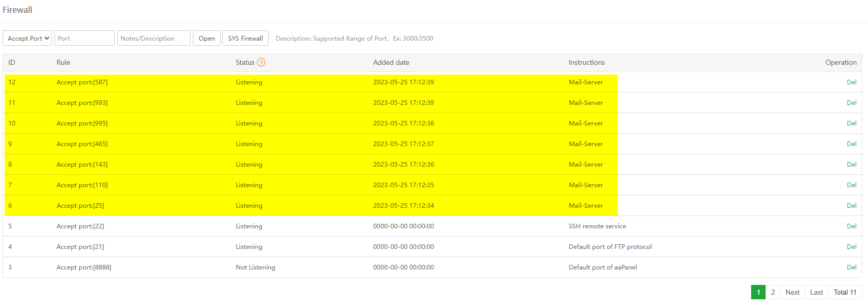Delete the port 143 rule
The height and width of the screenshot is (306, 868).
[x=852, y=165]
